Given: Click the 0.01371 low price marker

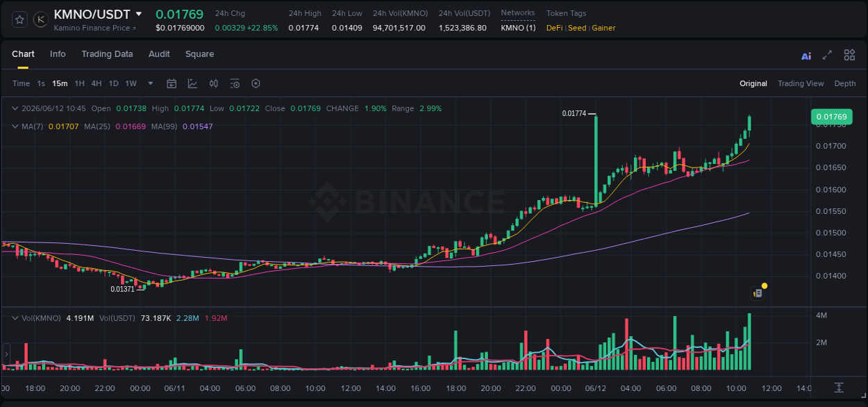Looking at the screenshot, I should coord(123,289).
